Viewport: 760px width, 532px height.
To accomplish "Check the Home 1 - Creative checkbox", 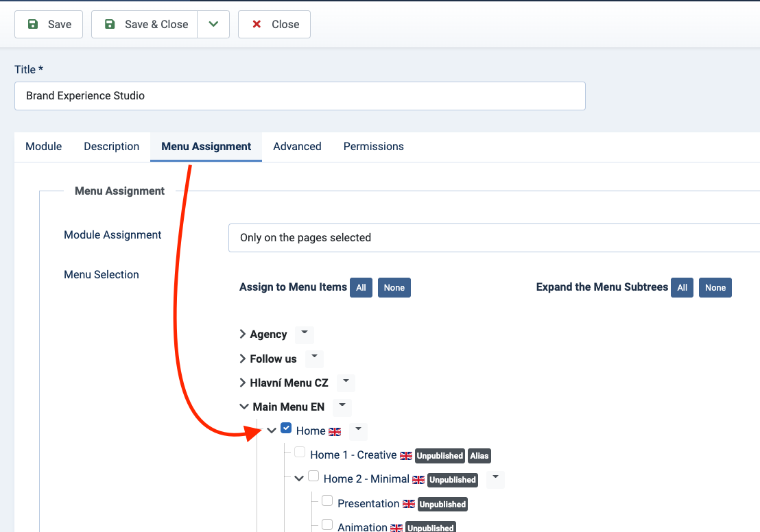I will (300, 452).
